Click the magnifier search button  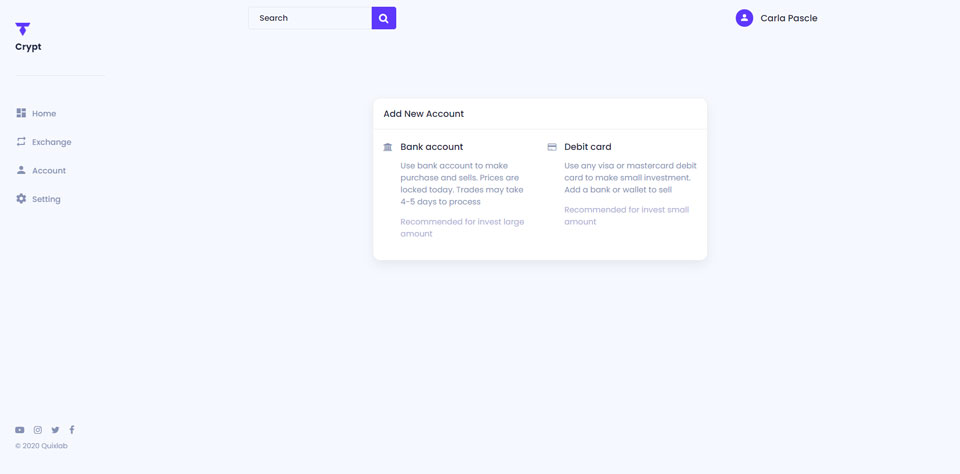coord(384,18)
